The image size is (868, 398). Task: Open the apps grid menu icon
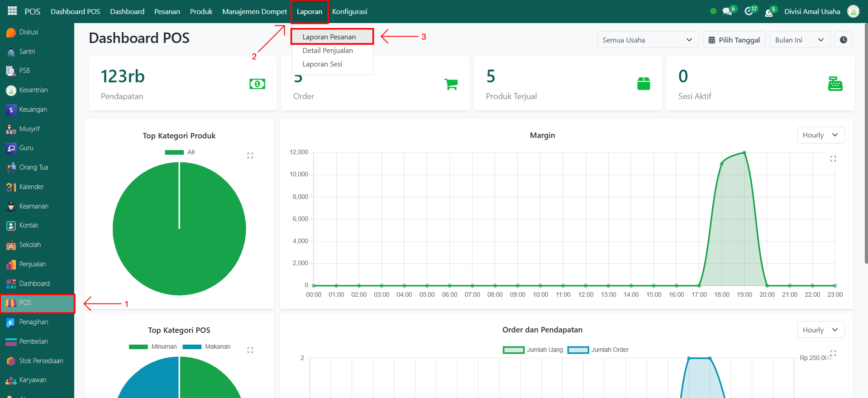[12, 11]
